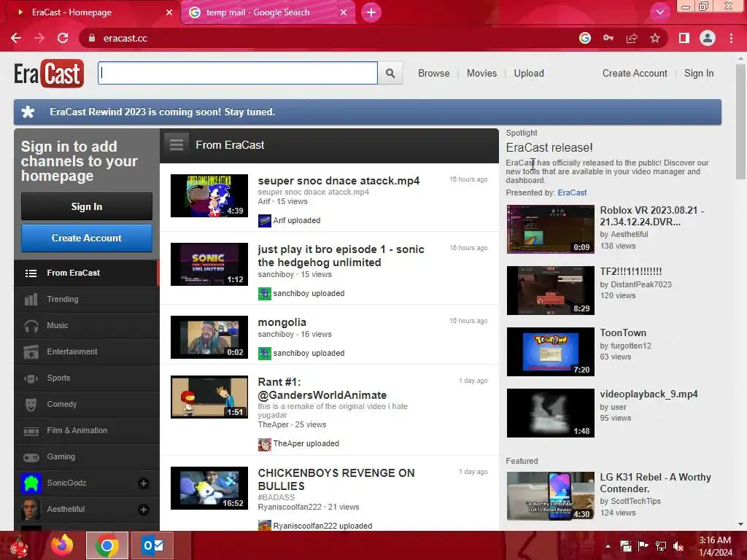Select the EraCast - Homepage tab
The width and height of the screenshot is (747, 560).
(x=72, y=12)
